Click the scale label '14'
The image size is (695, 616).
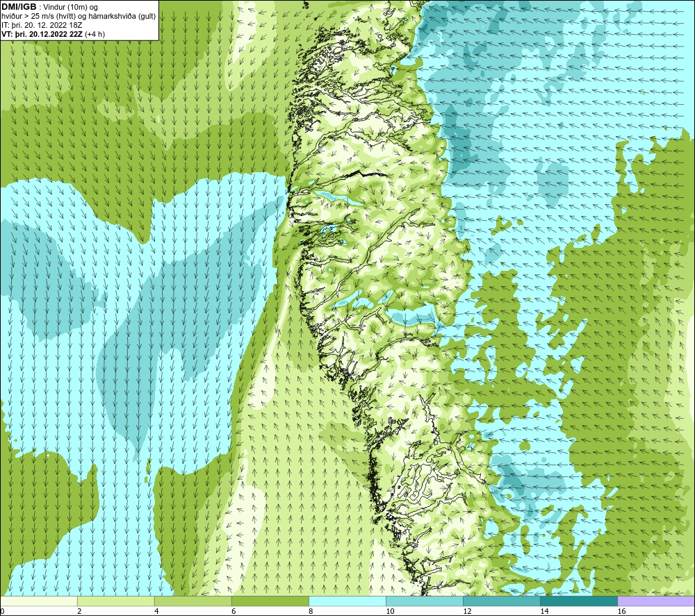coord(544,611)
